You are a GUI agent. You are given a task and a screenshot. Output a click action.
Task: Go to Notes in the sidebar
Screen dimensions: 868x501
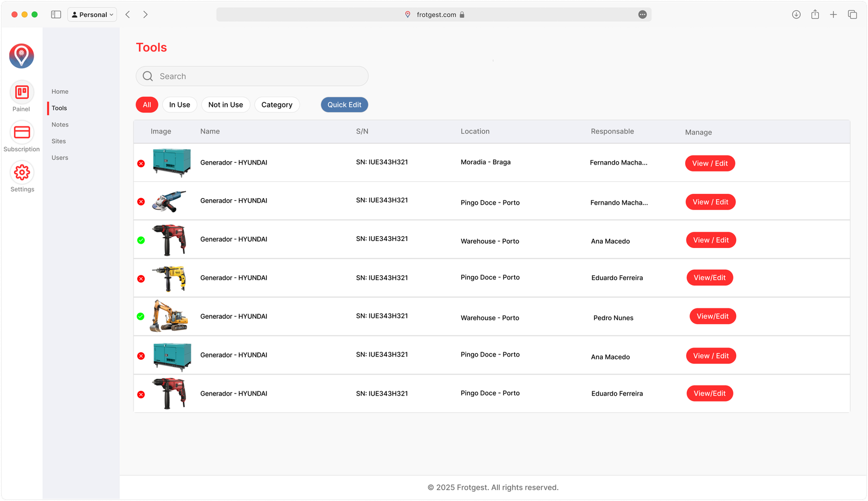(x=60, y=125)
